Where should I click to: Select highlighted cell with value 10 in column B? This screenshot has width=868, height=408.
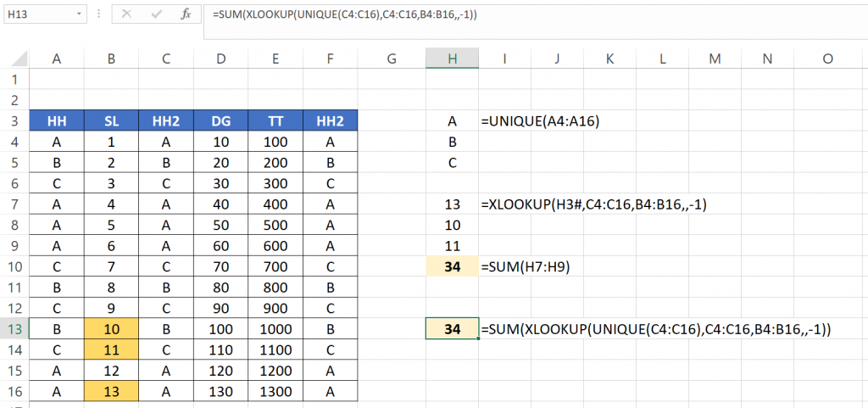click(111, 329)
